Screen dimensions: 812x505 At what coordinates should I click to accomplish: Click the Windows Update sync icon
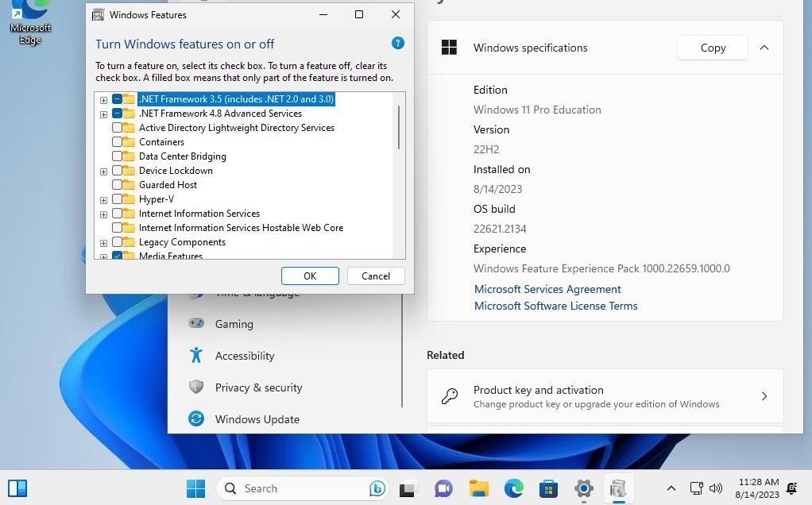196,418
